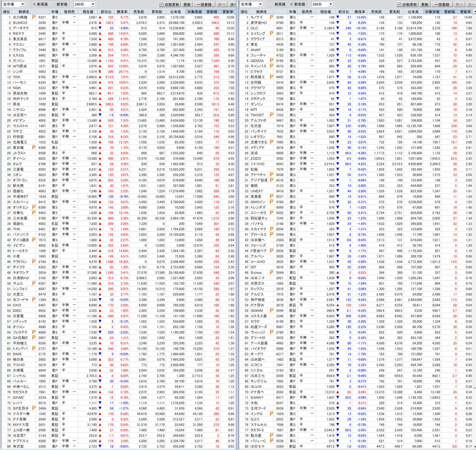Sort right panel by 現在値 column header
Image resolution: width=476 pixels, height=450 pixels.
point(326,12)
